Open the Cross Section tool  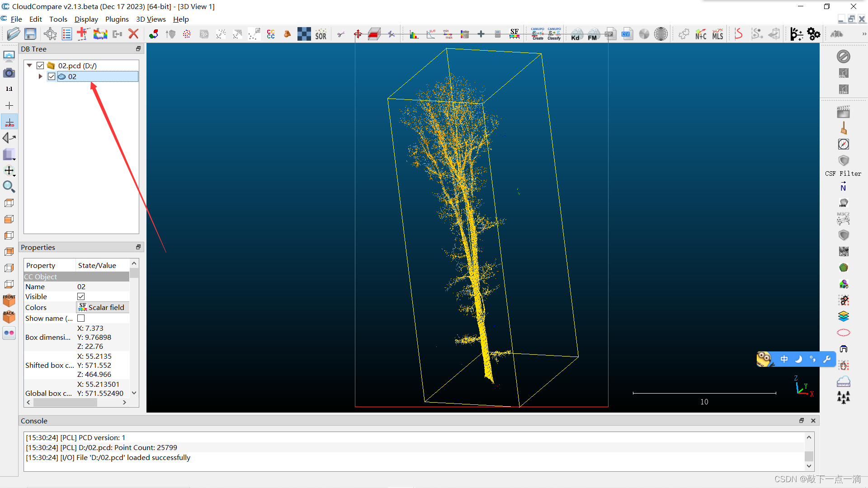[374, 34]
